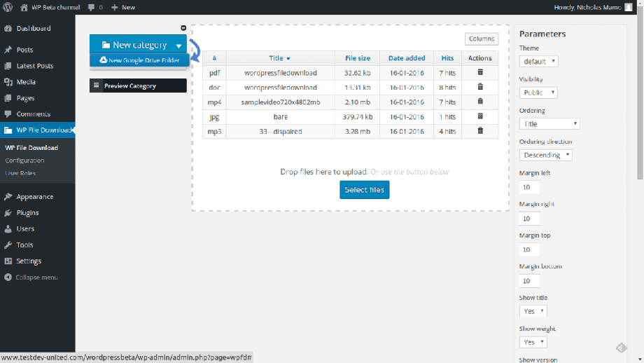The height and width of the screenshot is (363, 644).
Task: Click the Collapse menu arrow icon
Action: point(8,277)
